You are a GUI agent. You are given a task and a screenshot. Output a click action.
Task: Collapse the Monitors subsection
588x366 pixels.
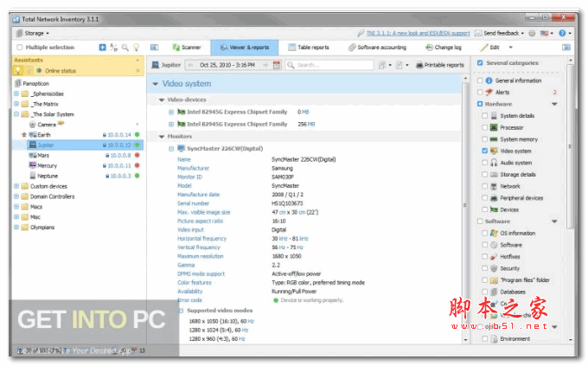coord(162,137)
